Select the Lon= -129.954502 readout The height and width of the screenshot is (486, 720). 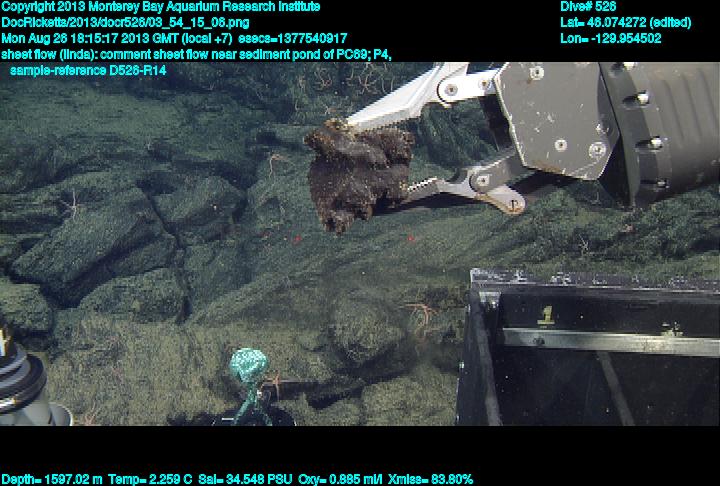[x=611, y=38]
